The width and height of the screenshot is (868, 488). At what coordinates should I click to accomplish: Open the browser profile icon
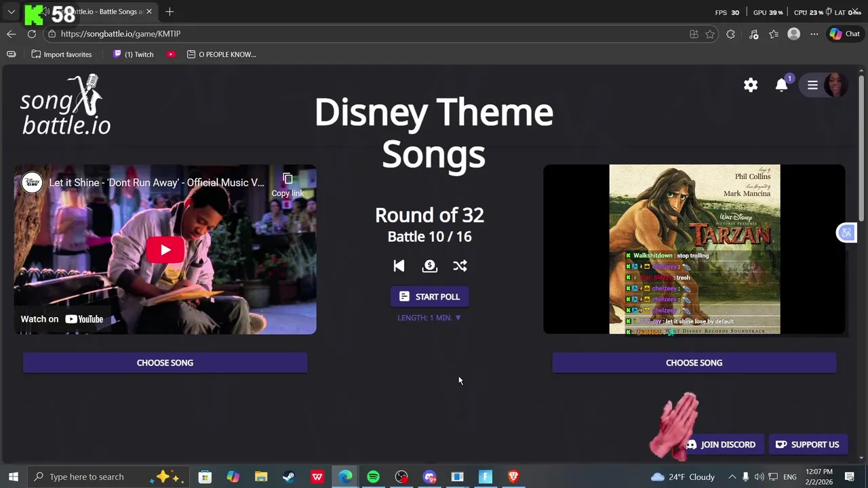pyautogui.click(x=794, y=34)
